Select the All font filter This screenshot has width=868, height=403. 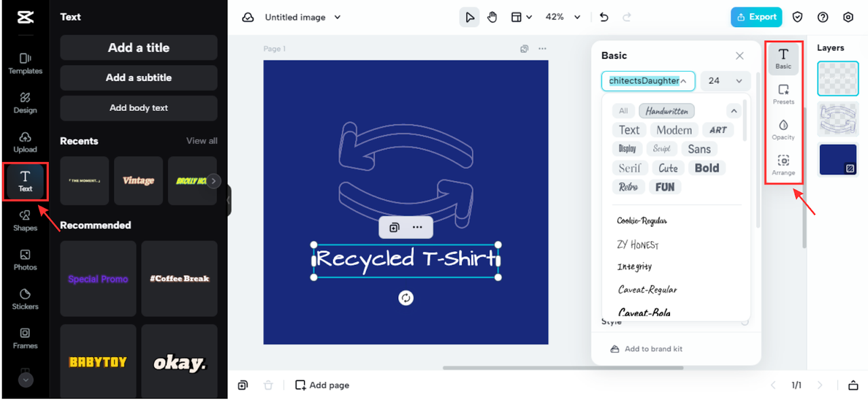pos(623,111)
